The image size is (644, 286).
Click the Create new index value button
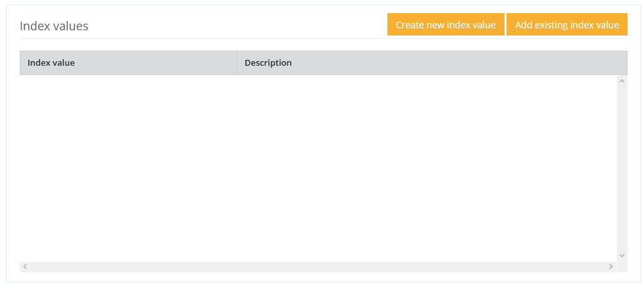coord(445,25)
